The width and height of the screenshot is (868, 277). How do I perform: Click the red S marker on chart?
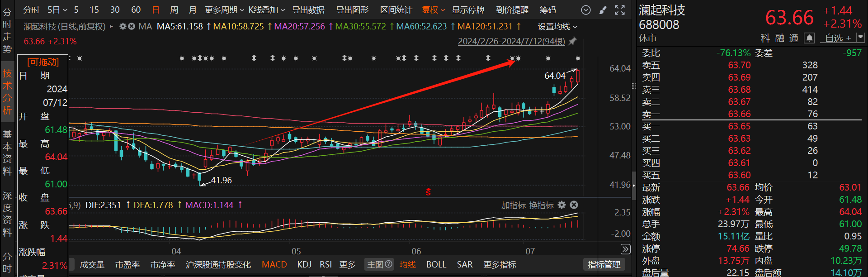[x=428, y=192]
